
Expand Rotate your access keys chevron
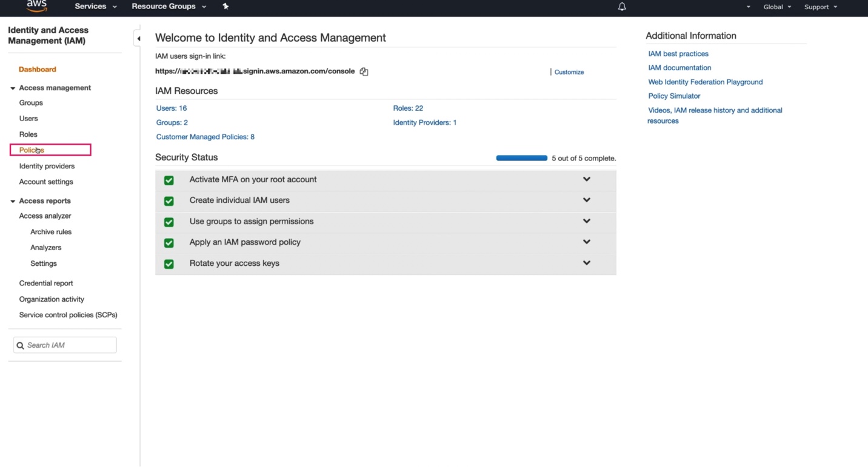(587, 263)
